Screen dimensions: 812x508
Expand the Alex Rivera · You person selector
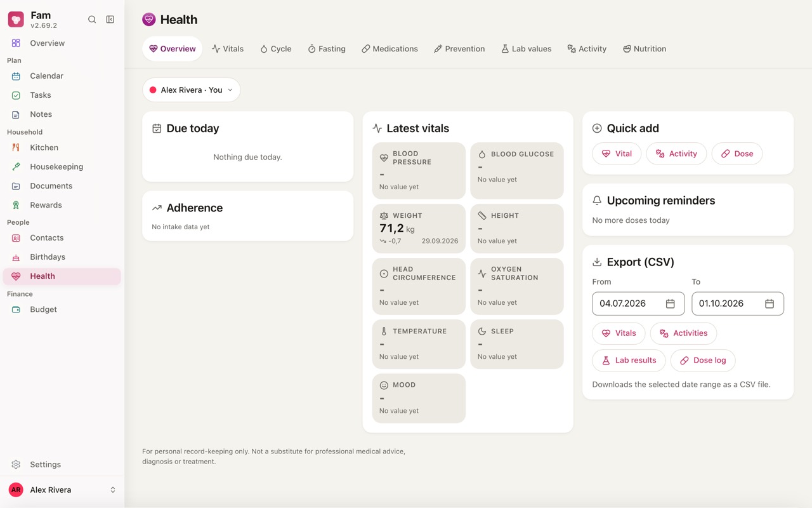coord(191,90)
